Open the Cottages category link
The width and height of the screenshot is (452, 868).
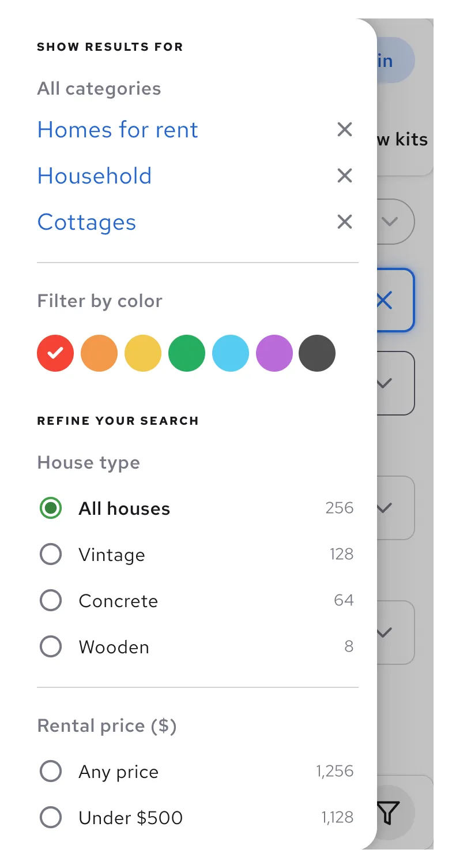tap(86, 222)
